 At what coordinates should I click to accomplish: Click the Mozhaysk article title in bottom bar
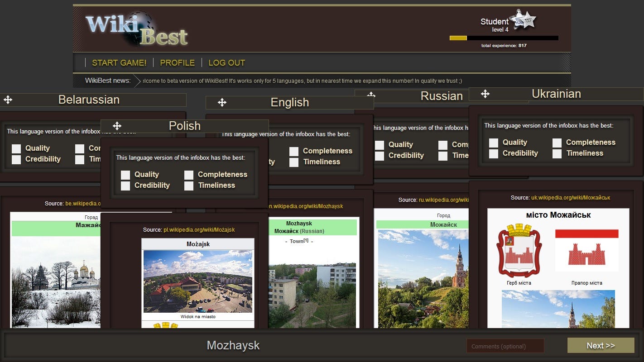click(x=233, y=345)
